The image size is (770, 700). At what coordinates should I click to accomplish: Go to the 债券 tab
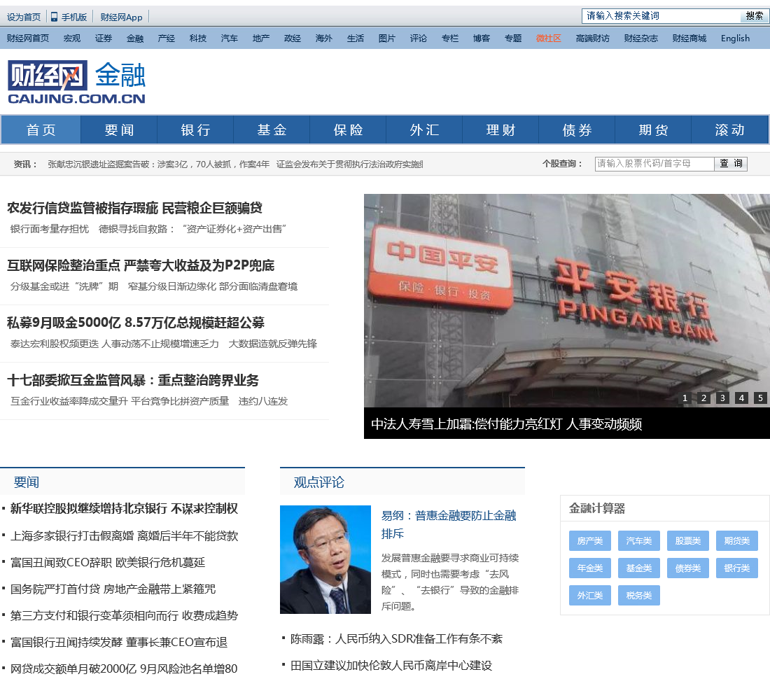pyautogui.click(x=577, y=129)
